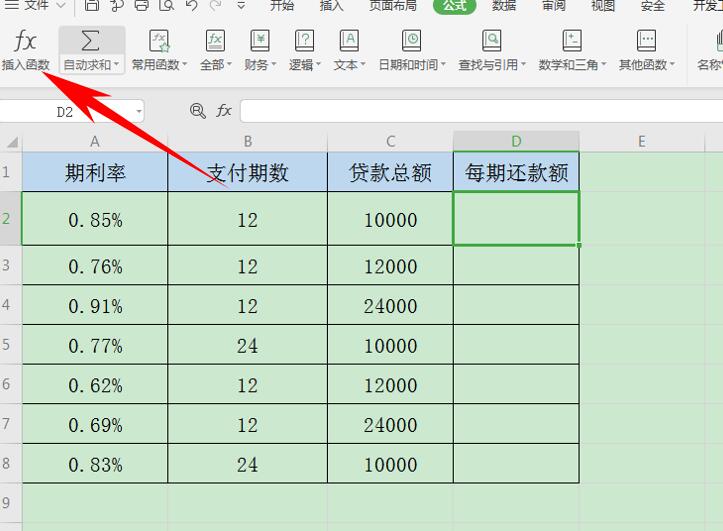
Task: Open the 日期和时间 functions dropdown
Action: click(412, 50)
